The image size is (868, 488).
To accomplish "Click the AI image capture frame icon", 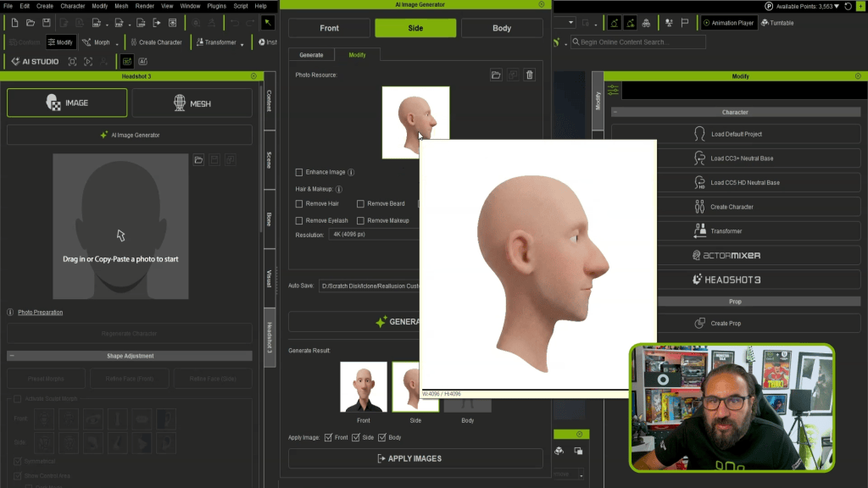I will (72, 61).
